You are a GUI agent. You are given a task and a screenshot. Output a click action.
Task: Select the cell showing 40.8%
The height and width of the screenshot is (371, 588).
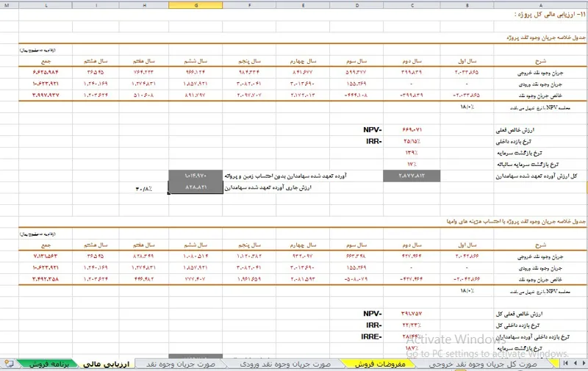point(144,189)
